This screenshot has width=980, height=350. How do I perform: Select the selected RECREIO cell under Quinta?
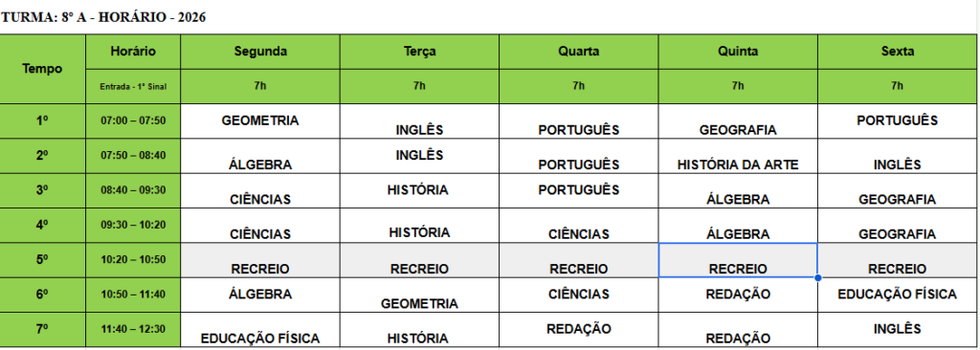tap(738, 261)
